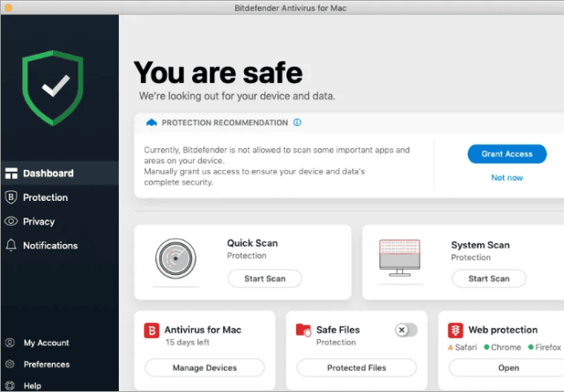This screenshot has width=564, height=392.
Task: Click the 'You are safe' heading
Action: (218, 72)
